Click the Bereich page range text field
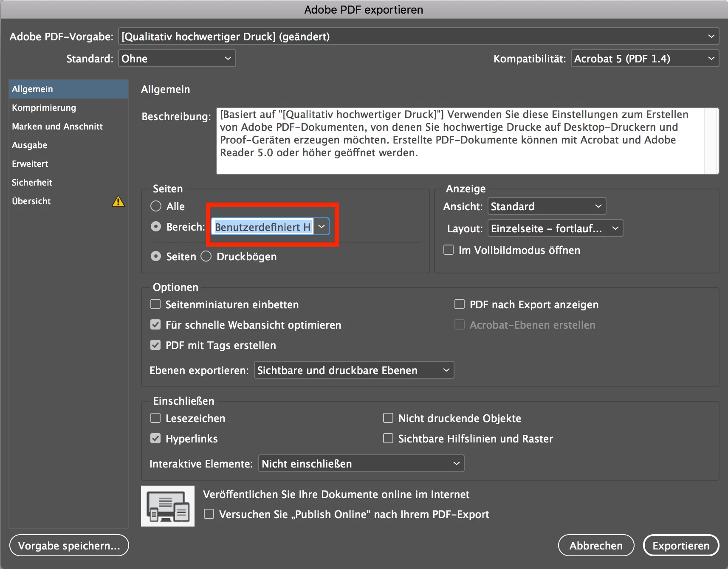The height and width of the screenshot is (569, 728). 262,227
